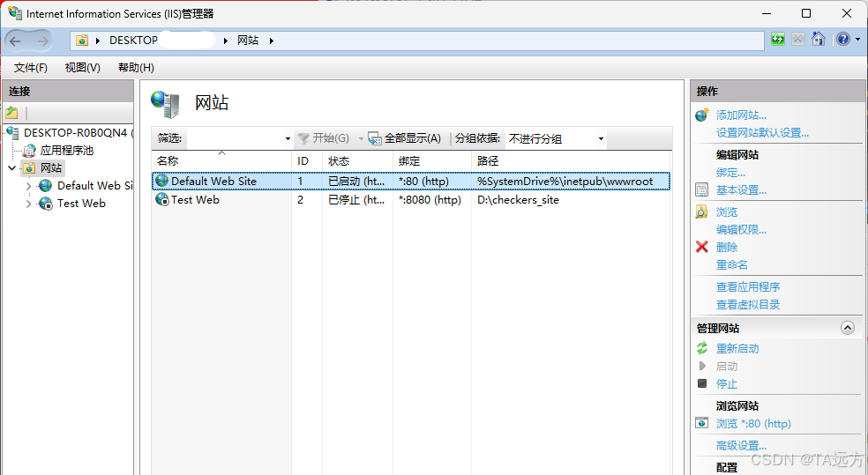Click 查看应用程序 link

(748, 287)
